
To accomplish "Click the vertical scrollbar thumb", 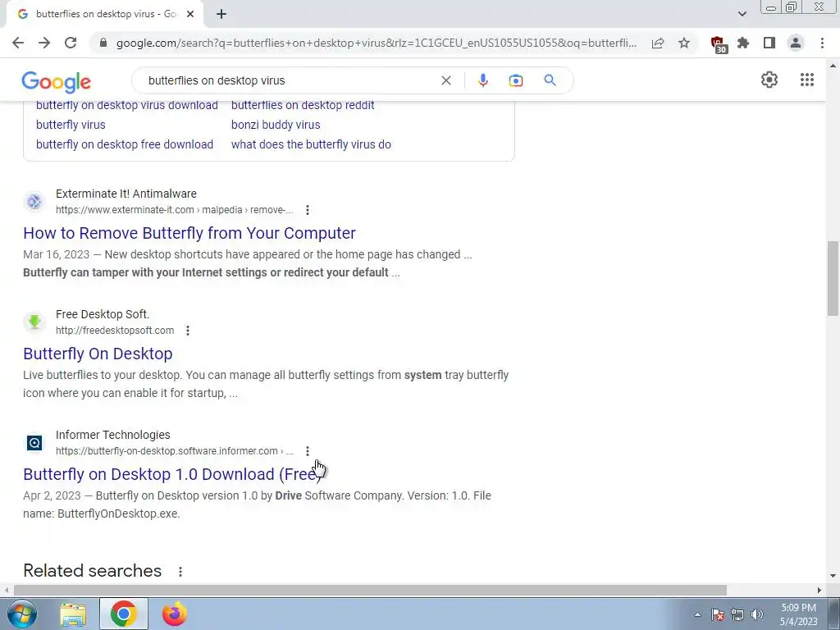I will coord(833,279).
